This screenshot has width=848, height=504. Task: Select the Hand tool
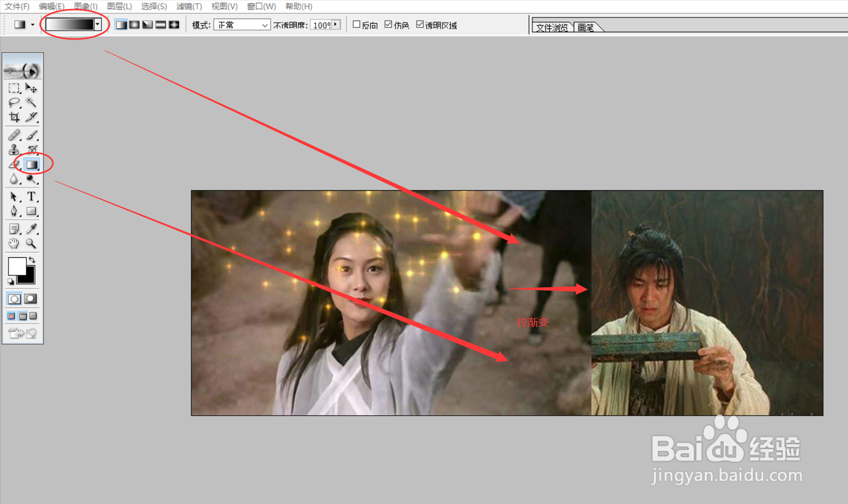point(14,244)
